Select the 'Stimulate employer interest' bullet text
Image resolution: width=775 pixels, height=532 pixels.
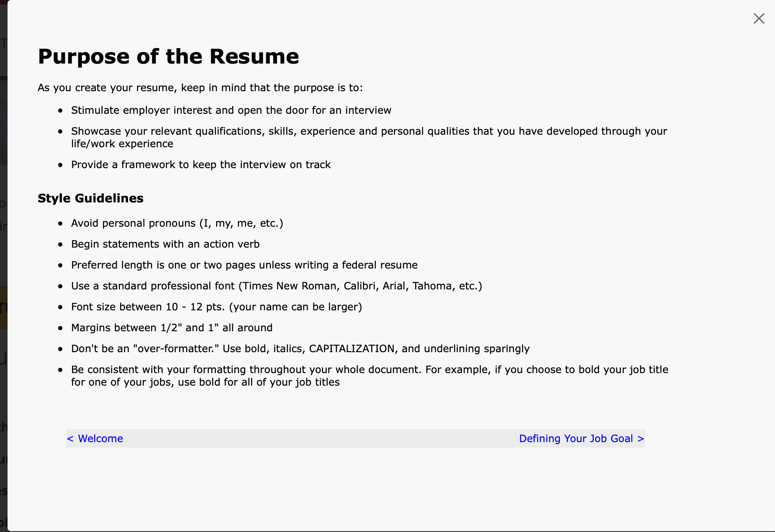pos(231,110)
